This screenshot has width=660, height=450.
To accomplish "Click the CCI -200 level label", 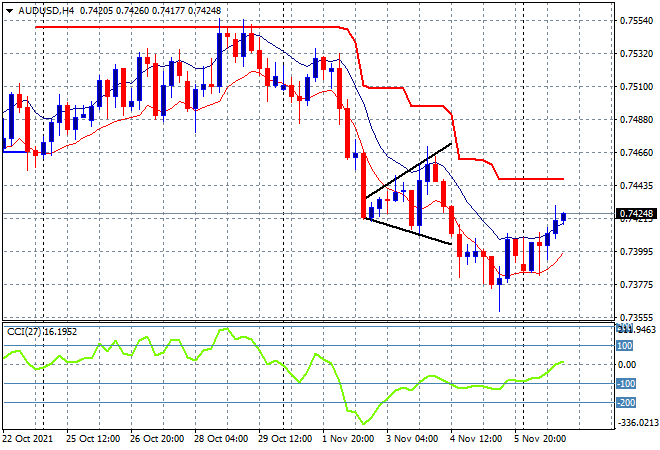I will 626,403.
